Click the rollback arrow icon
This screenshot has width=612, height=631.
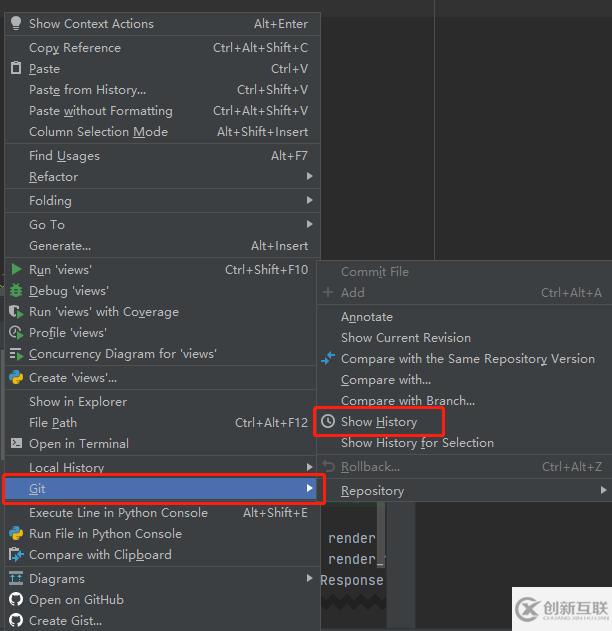[329, 466]
